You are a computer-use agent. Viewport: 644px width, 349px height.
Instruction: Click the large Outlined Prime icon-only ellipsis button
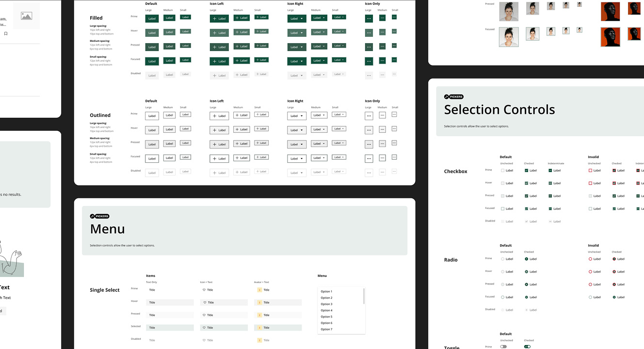click(x=369, y=116)
